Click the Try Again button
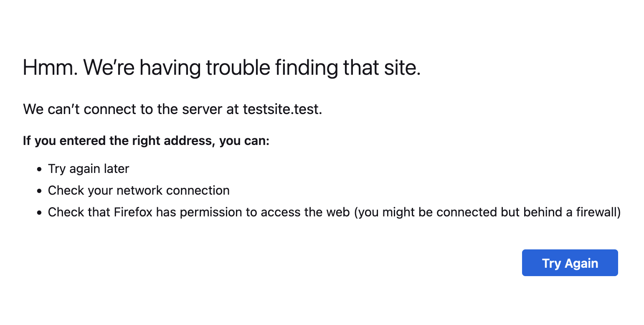The width and height of the screenshot is (644, 325). tap(570, 263)
